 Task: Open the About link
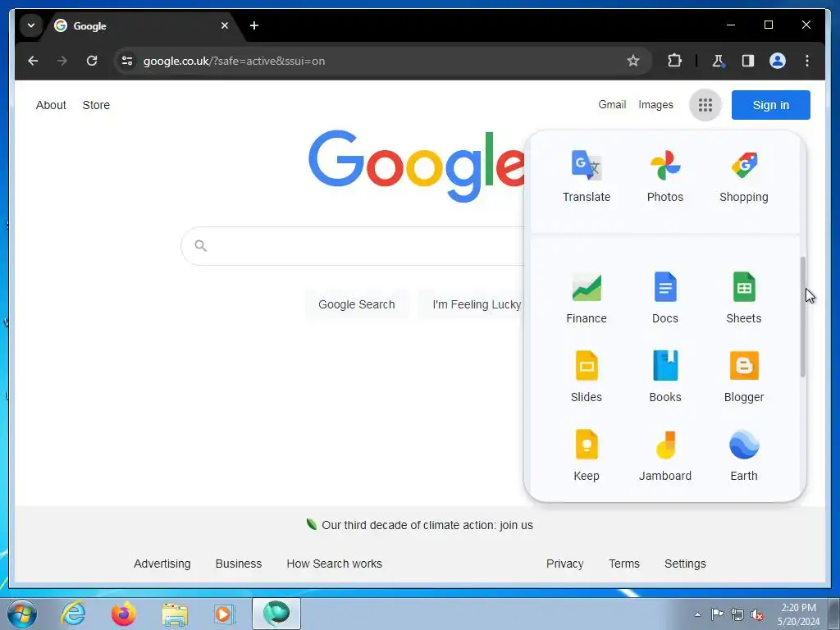[51, 105]
